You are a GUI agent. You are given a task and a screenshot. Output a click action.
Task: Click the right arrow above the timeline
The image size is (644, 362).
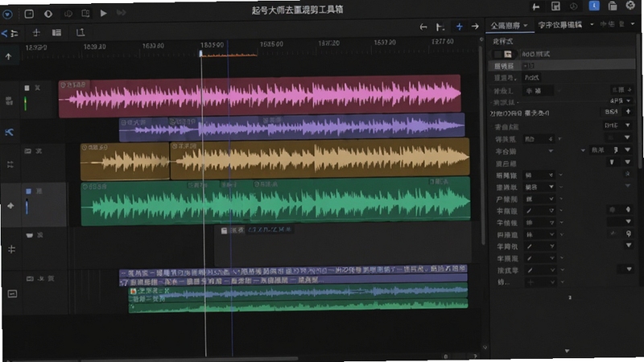point(475,27)
